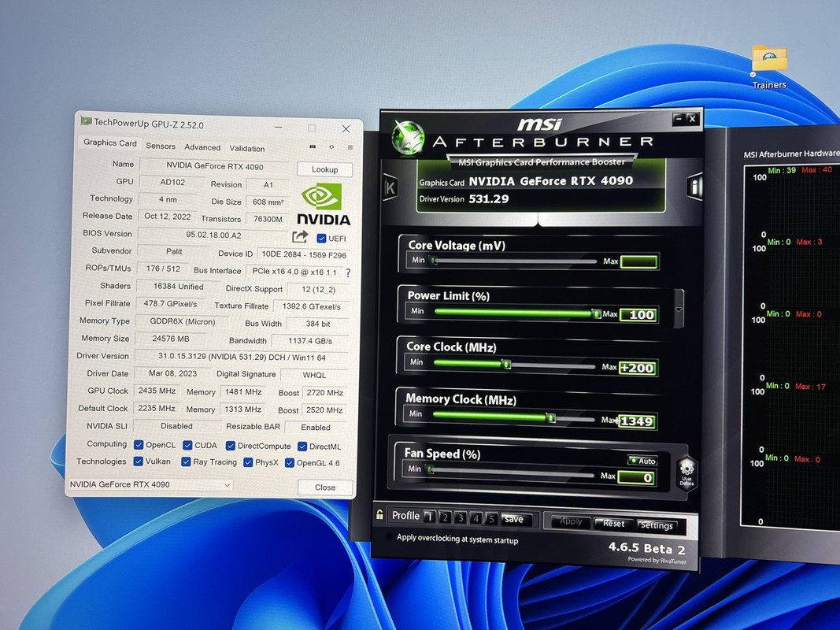This screenshot has width=840, height=630.
Task: Click the Core Voltage slider track
Action: point(514,261)
